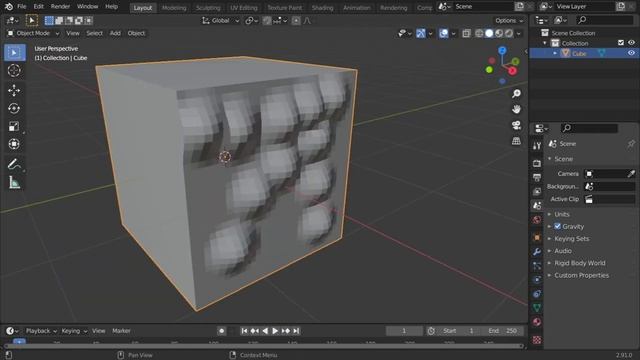The width and height of the screenshot is (640, 360).
Task: Open the World properties tab
Action: [x=537, y=220]
